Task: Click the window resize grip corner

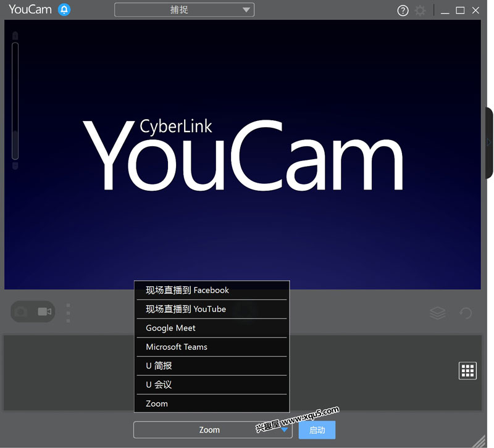Action: coord(480,441)
